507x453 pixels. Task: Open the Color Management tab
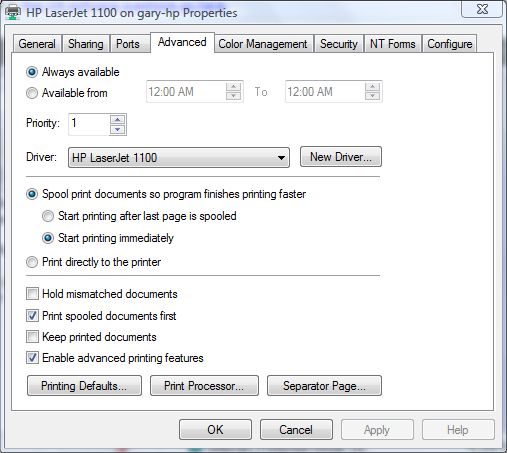[263, 44]
